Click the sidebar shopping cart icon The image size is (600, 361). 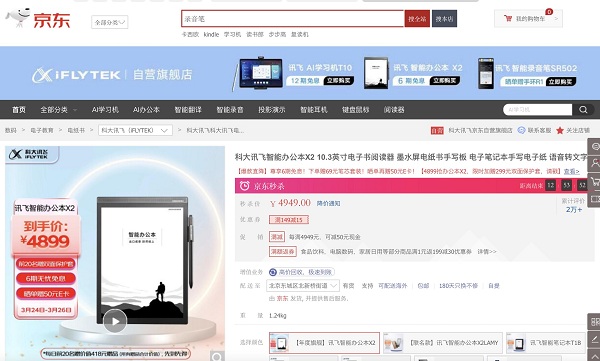pos(595,181)
